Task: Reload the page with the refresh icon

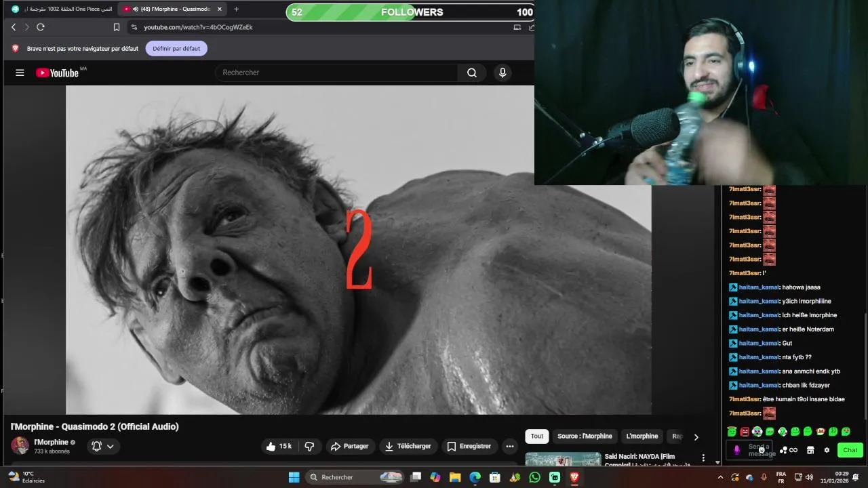Action: point(41,27)
